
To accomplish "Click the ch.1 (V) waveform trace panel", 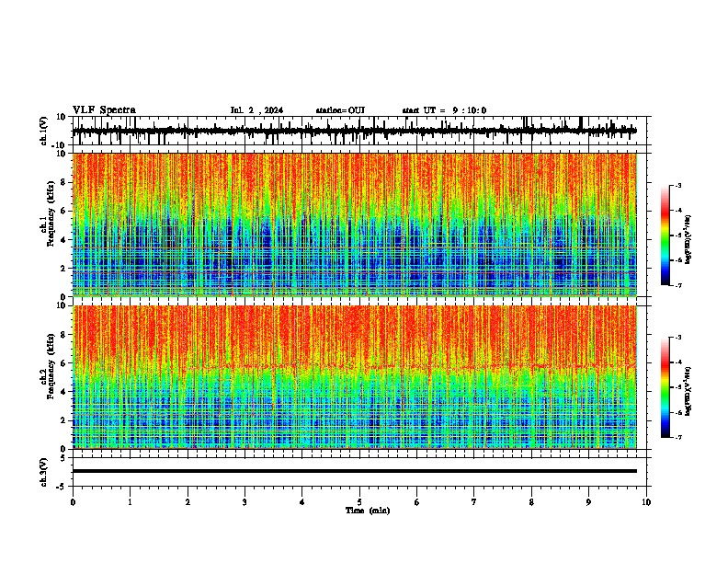I will click(x=358, y=131).
